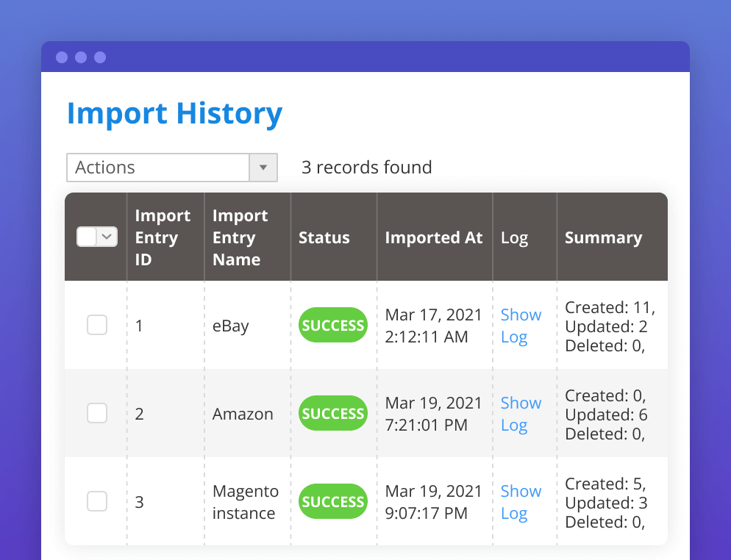731x560 pixels.
Task: Click the Imported At column header
Action: 434,237
